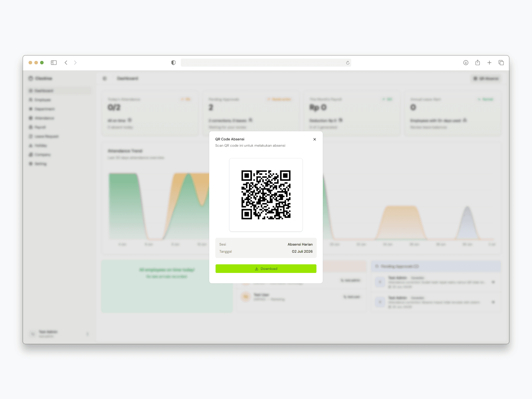
Task: Expand the user account menu chevron
Action: tap(87, 334)
